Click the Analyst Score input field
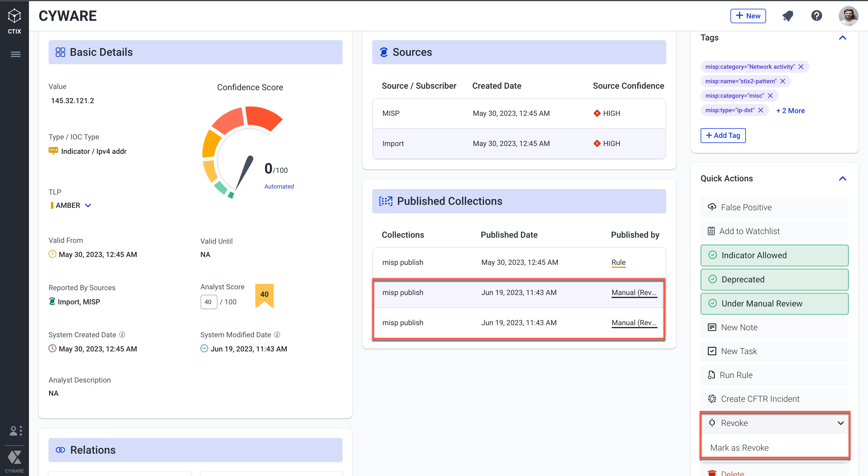Viewport: 868px width, 476px height. tap(209, 302)
